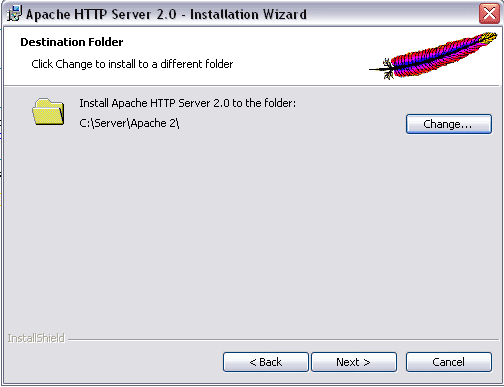Screen dimensions: 504x387
Task: Select the yellow destination folder icon
Action: (48, 112)
